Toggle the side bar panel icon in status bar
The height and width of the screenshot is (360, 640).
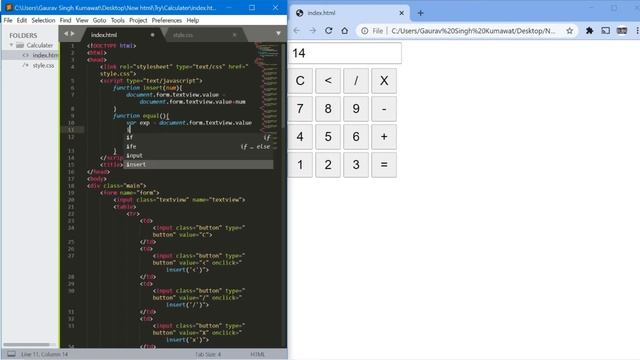[x=11, y=354]
